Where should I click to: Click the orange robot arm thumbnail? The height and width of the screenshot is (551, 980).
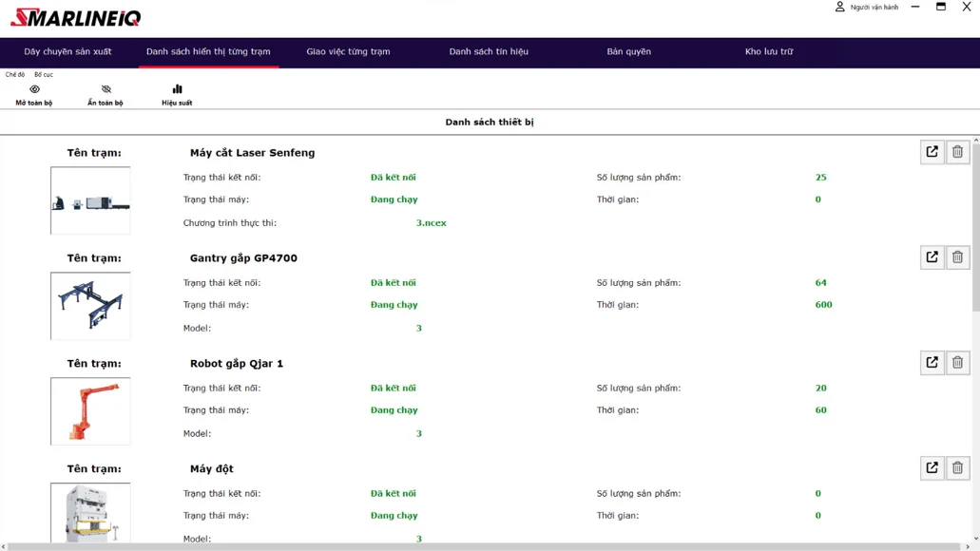pyautogui.click(x=90, y=411)
